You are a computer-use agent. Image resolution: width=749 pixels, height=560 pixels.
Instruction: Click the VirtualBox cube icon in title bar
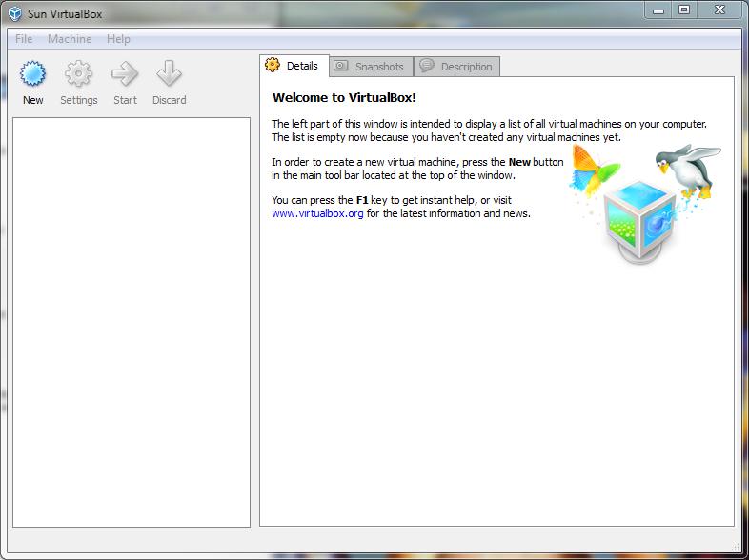tap(15, 14)
